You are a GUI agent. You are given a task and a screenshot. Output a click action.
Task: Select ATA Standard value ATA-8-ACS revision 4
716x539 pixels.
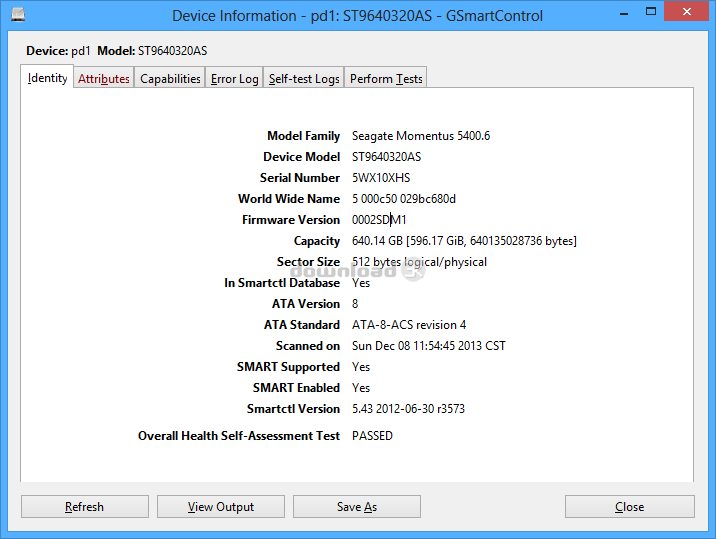[409, 325]
